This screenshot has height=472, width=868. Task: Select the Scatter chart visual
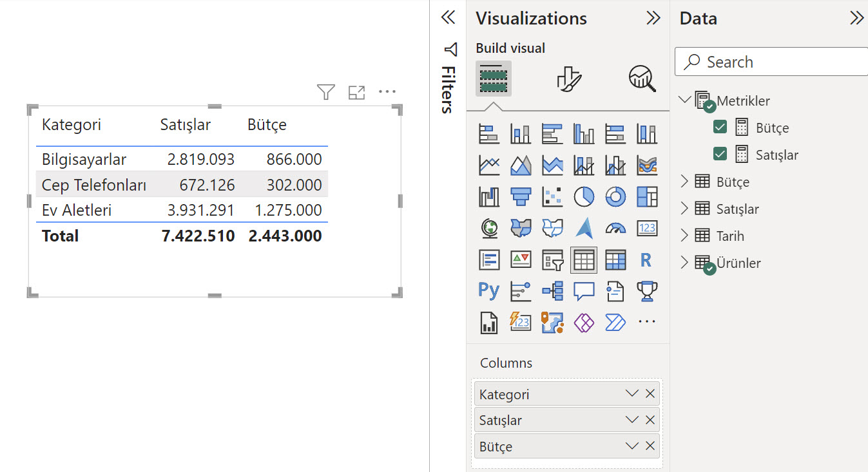(x=552, y=196)
